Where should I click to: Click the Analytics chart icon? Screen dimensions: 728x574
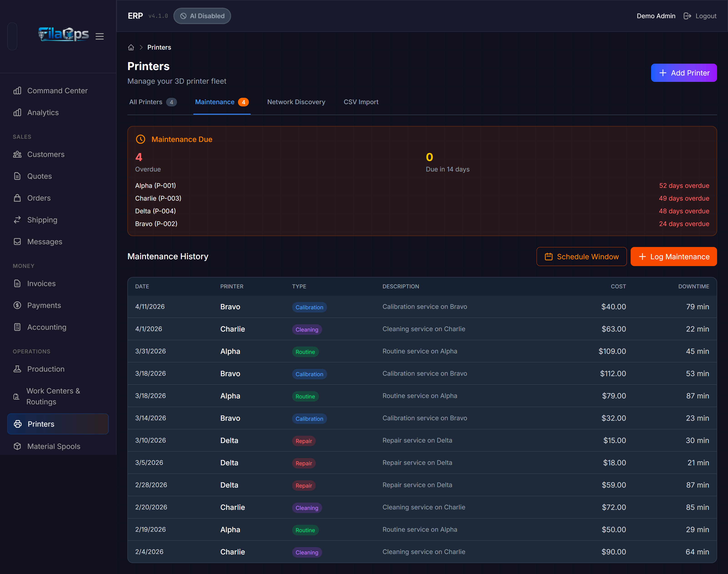click(x=17, y=113)
